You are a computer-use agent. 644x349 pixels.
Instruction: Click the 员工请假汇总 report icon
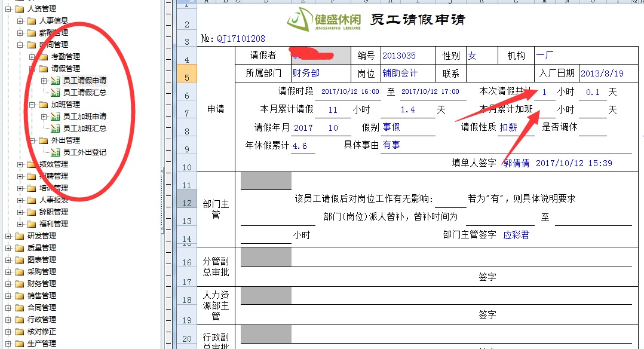tap(55, 93)
